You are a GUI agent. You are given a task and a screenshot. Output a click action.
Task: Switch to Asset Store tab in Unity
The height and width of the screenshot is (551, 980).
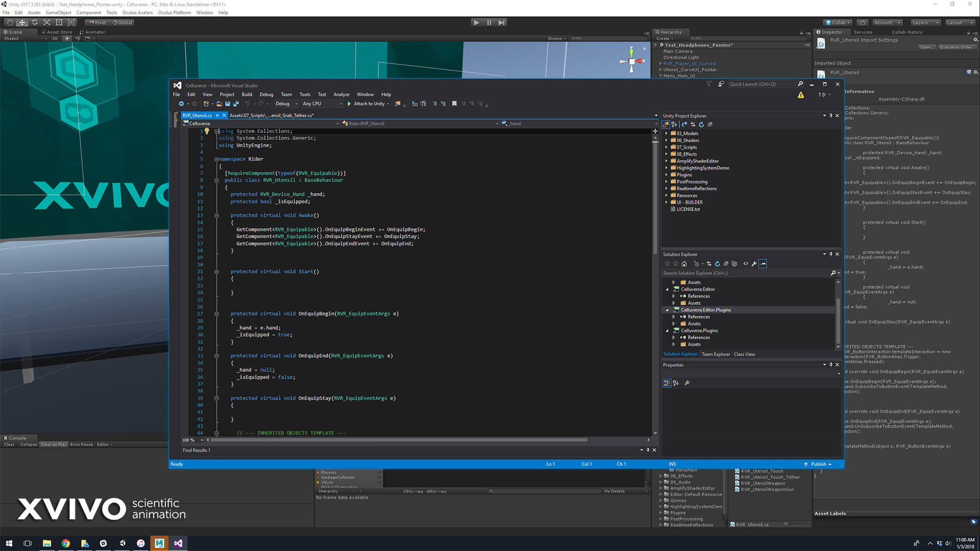coord(57,32)
